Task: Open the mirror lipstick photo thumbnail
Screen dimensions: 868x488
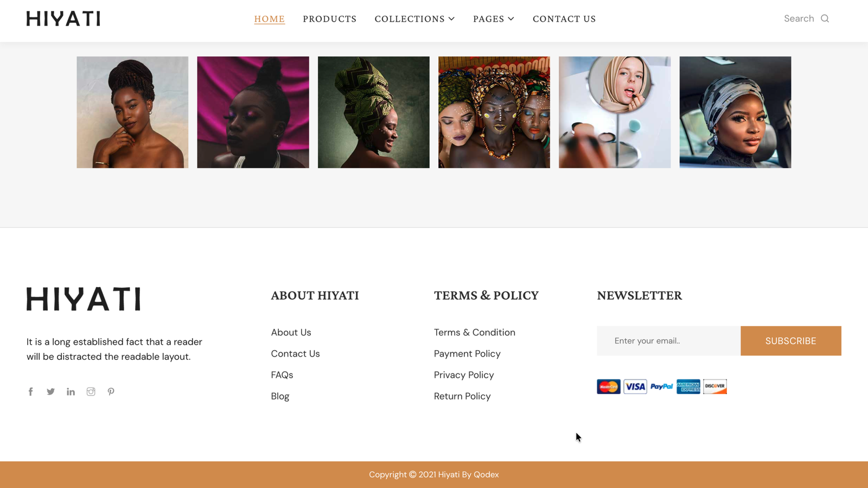Action: pos(615,112)
